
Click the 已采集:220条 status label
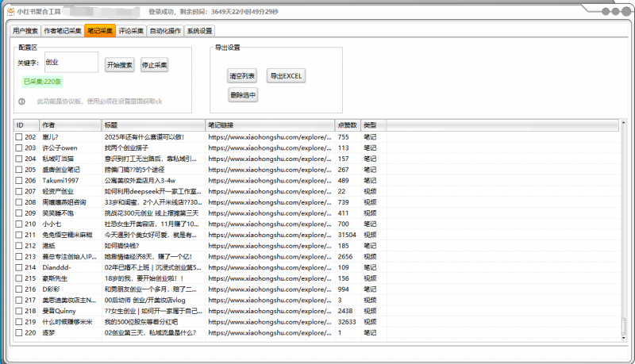pos(43,82)
